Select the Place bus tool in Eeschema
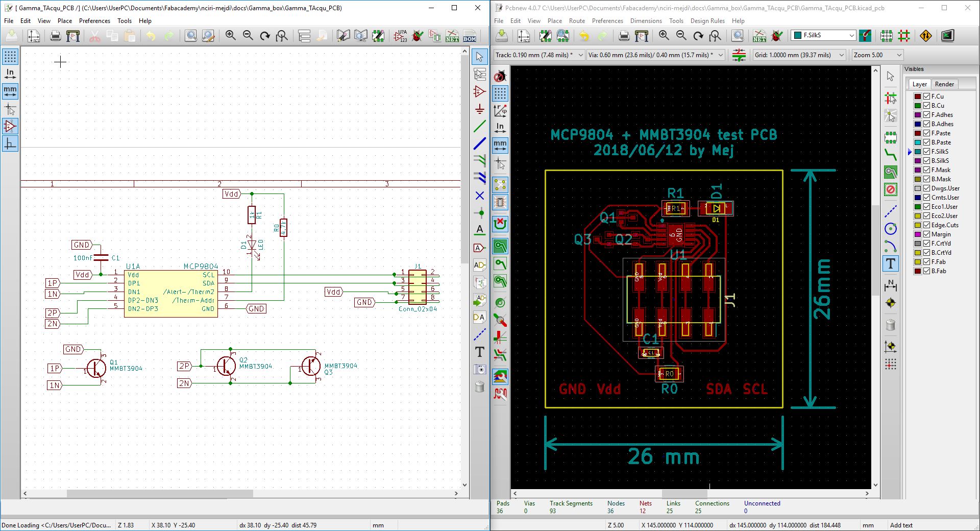Image resolution: width=980 pixels, height=531 pixels. (x=479, y=143)
